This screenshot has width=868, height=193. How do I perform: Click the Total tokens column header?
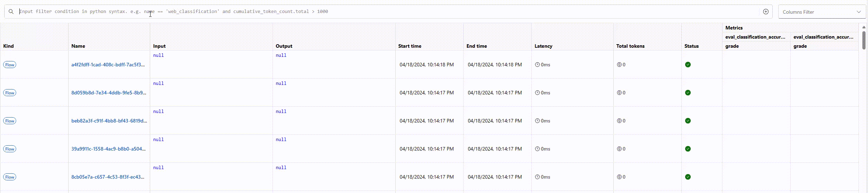click(x=630, y=46)
